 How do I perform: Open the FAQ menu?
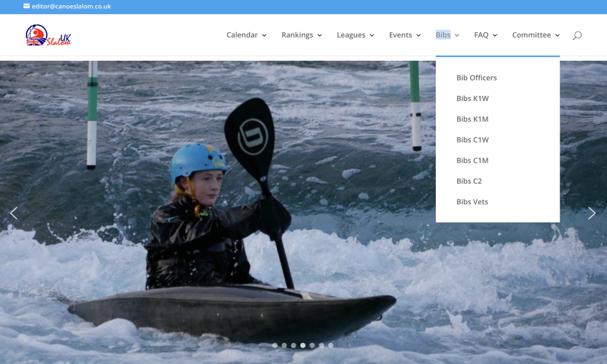click(x=485, y=35)
